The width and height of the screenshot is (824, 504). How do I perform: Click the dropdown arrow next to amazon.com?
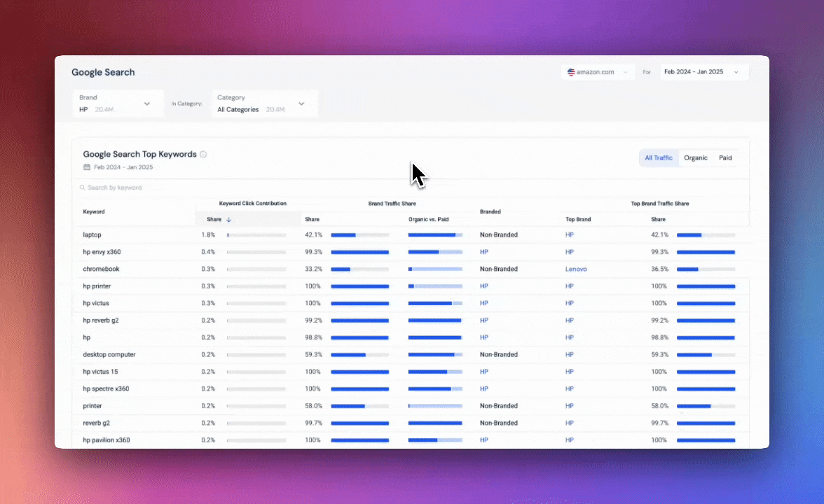coord(624,71)
